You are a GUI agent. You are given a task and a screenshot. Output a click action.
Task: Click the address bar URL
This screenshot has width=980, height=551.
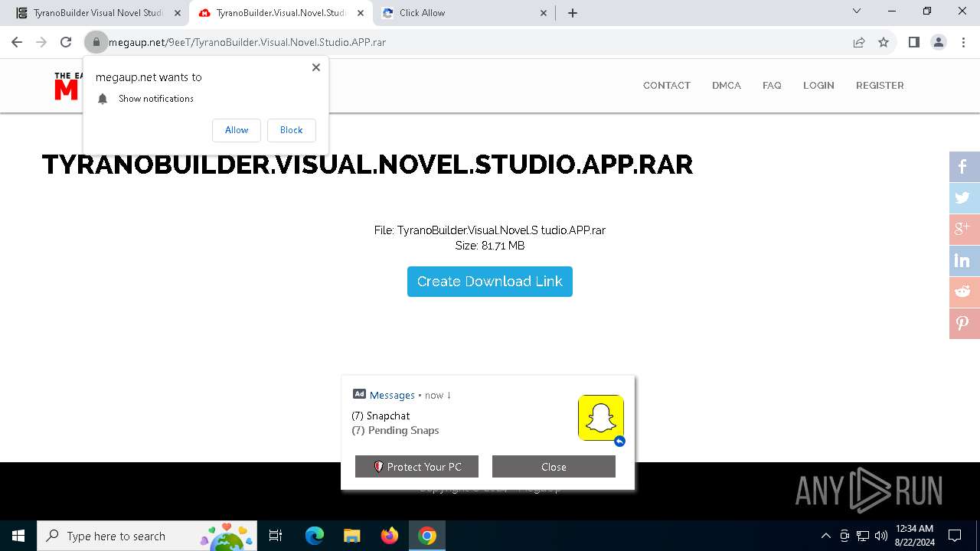click(x=247, y=42)
